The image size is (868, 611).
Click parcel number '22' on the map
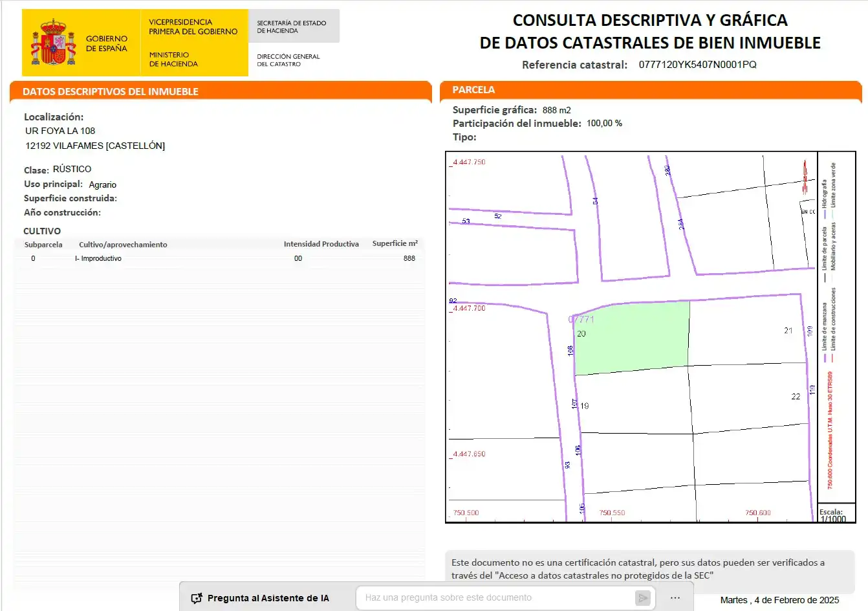pos(796,396)
